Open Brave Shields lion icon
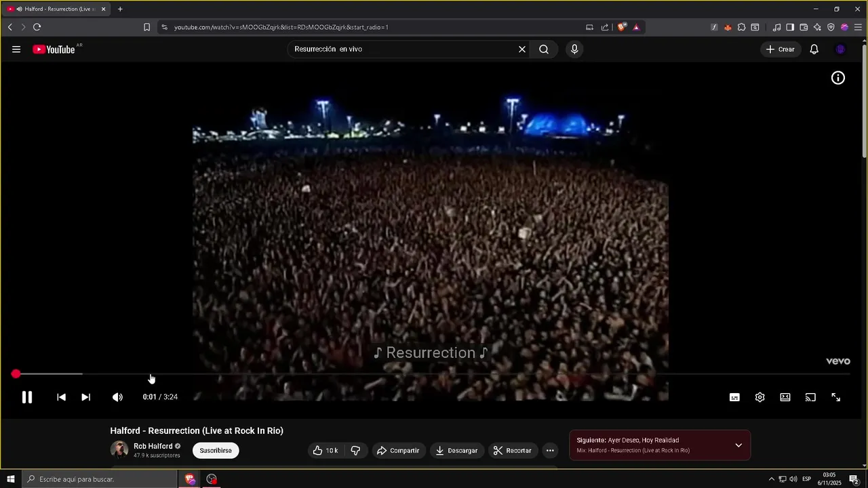 click(621, 27)
